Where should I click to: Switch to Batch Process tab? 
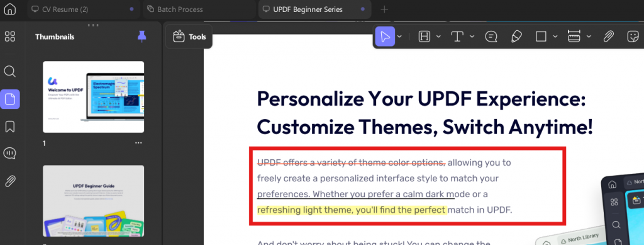tap(199, 9)
